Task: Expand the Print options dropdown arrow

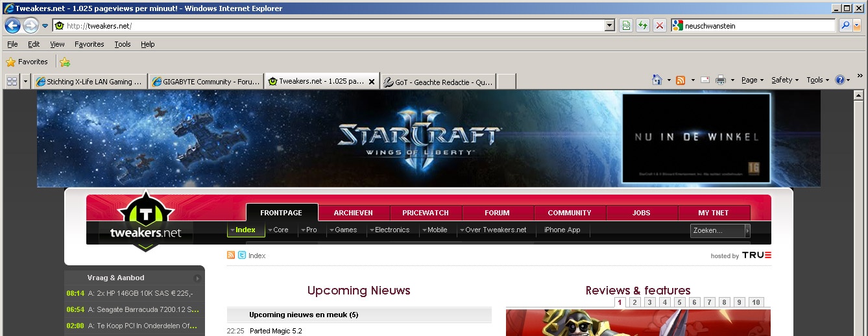Action: coord(732,80)
